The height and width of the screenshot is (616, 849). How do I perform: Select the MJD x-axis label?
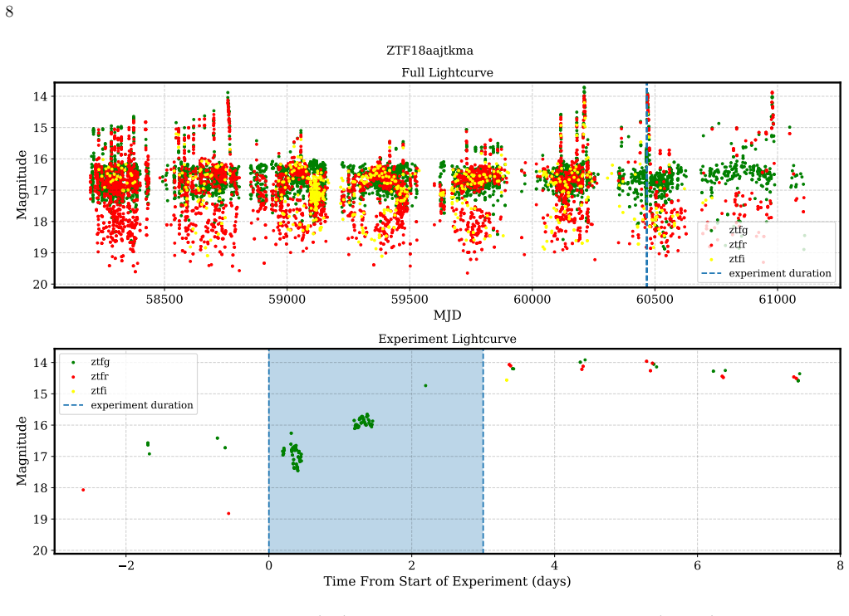[x=447, y=315]
